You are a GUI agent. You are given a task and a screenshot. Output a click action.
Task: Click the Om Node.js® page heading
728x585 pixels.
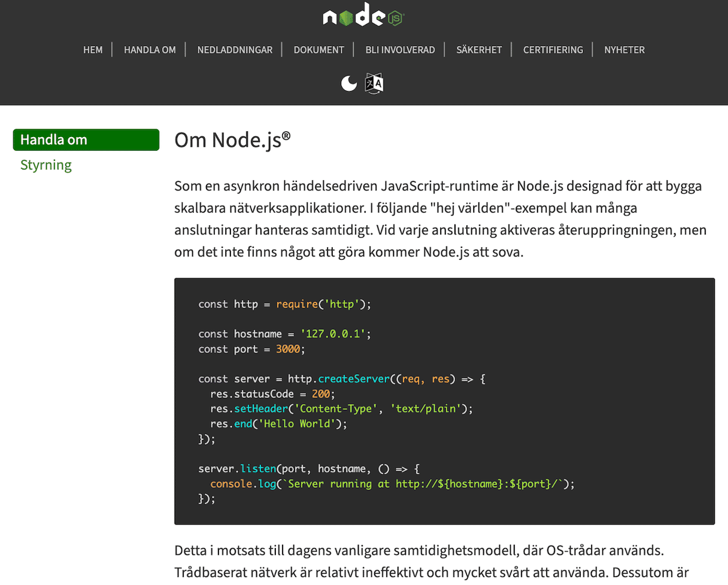pos(232,140)
